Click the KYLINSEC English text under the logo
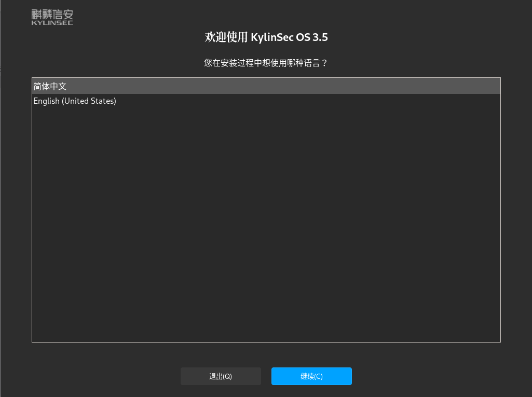Image resolution: width=532 pixels, height=397 pixels. pyautogui.click(x=52, y=23)
